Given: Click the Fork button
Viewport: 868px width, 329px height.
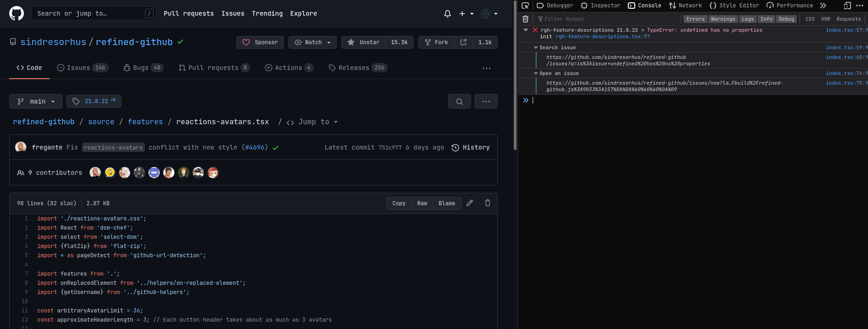Looking at the screenshot, I should pos(436,42).
